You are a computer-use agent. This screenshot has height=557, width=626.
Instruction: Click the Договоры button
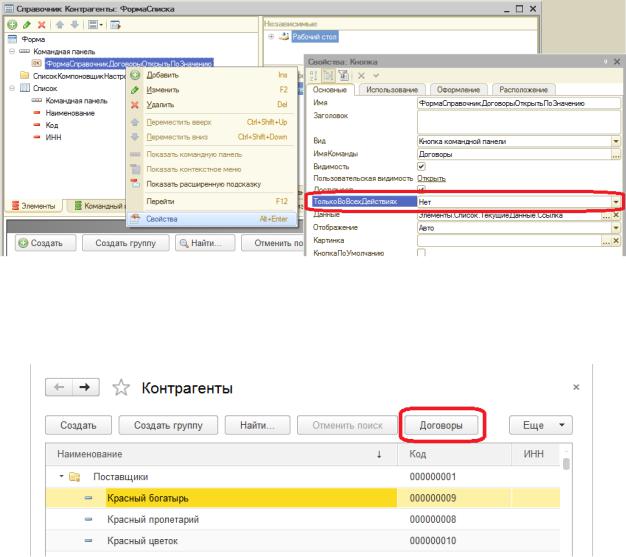[x=441, y=425]
